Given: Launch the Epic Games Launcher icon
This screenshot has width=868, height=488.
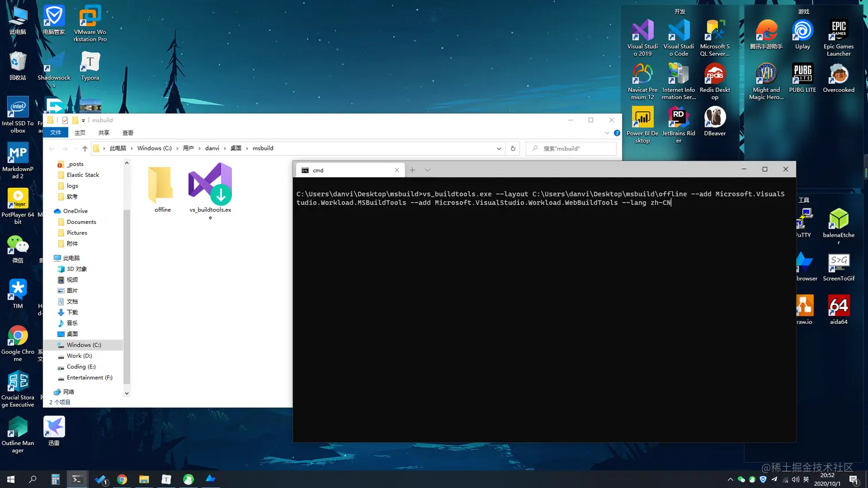Looking at the screenshot, I should pyautogui.click(x=838, y=37).
